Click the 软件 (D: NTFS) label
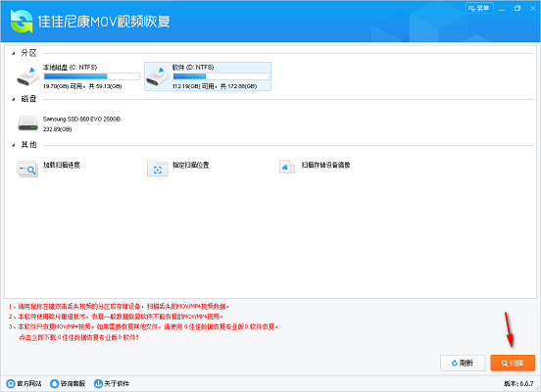 pos(193,68)
